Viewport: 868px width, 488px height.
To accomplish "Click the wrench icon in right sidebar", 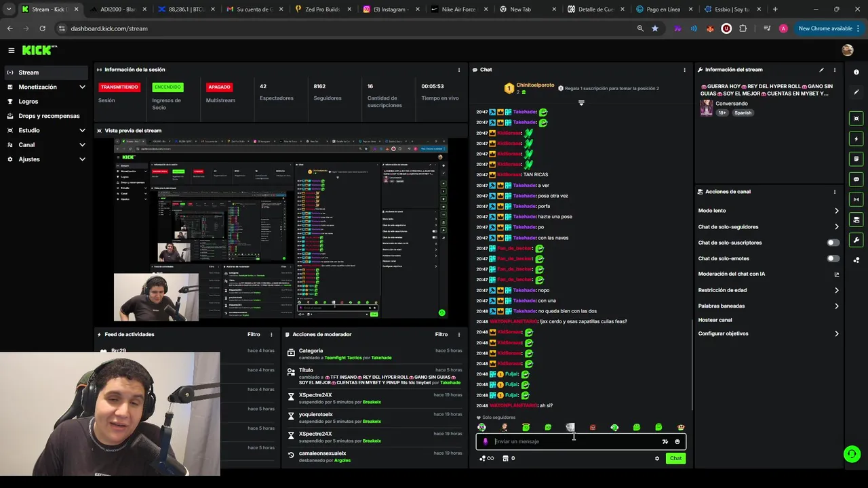I will coord(856,240).
